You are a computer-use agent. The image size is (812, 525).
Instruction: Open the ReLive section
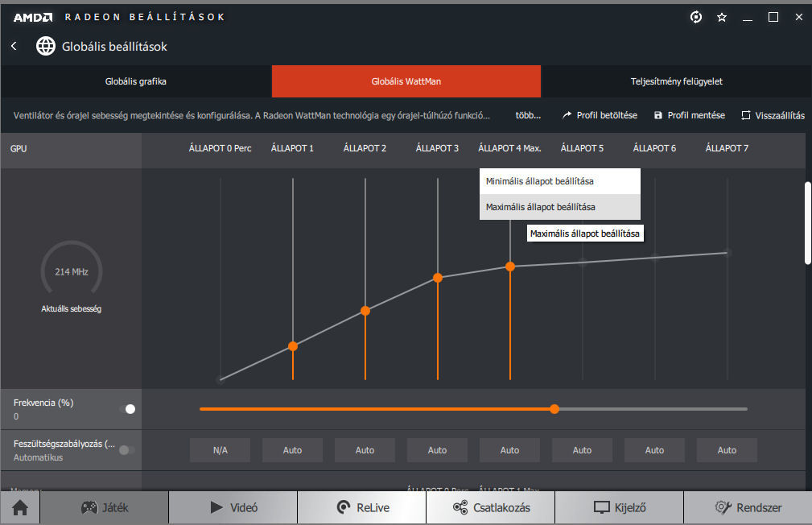(x=362, y=508)
